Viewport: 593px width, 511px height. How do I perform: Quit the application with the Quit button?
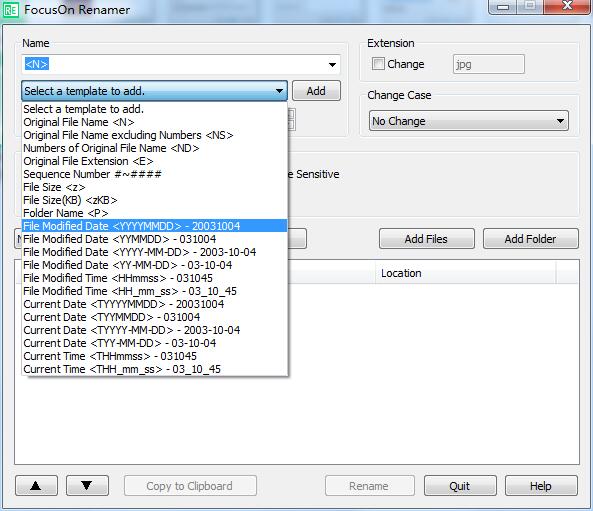(x=460, y=486)
